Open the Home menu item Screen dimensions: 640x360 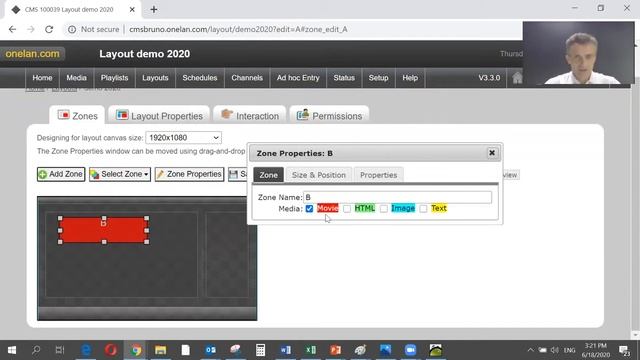click(x=42, y=78)
